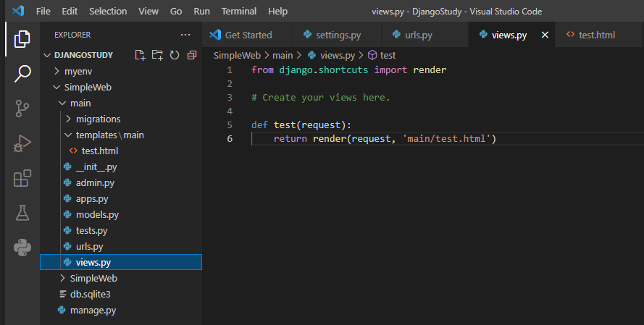Open the Run menu

tap(201, 11)
